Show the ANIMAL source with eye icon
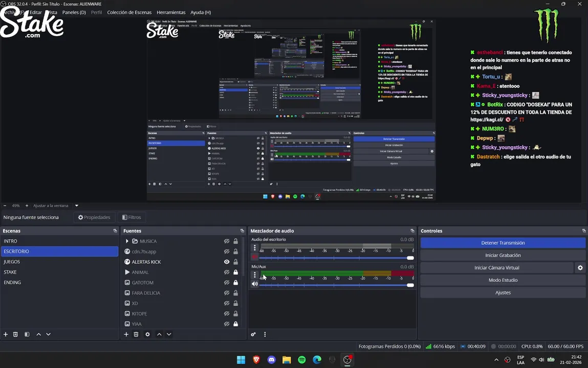The width and height of the screenshot is (588, 368). pos(227,272)
